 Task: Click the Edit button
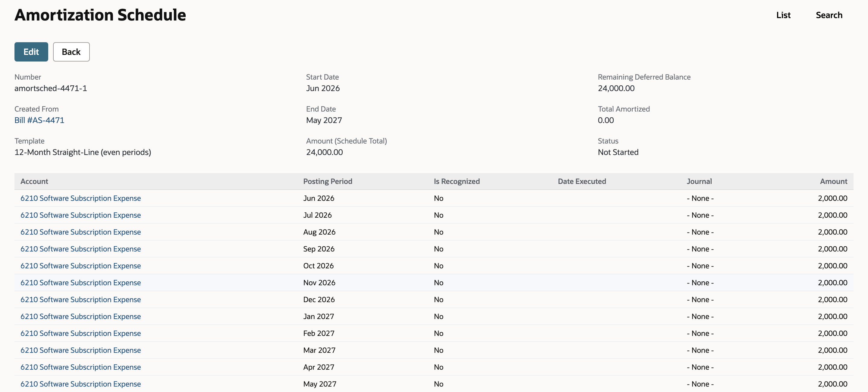click(31, 52)
